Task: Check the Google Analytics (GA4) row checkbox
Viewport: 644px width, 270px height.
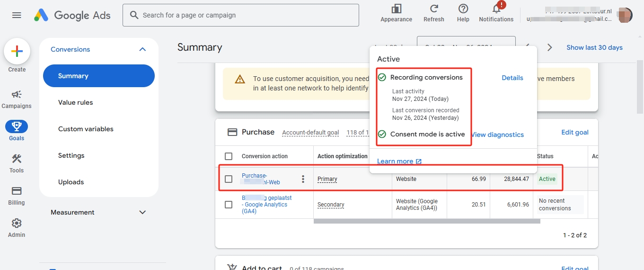Action: point(229,205)
